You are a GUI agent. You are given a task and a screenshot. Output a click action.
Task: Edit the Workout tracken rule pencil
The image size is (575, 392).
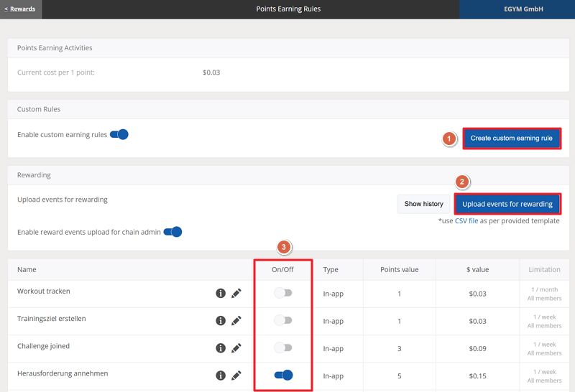pos(236,294)
